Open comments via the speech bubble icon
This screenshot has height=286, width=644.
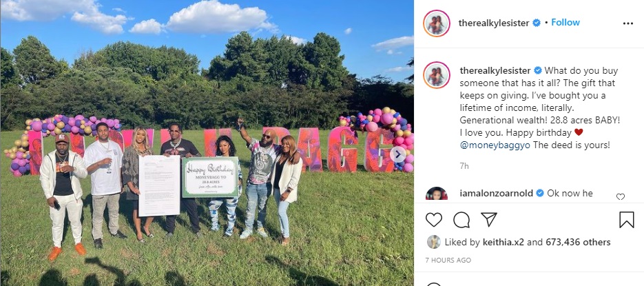pyautogui.click(x=461, y=220)
